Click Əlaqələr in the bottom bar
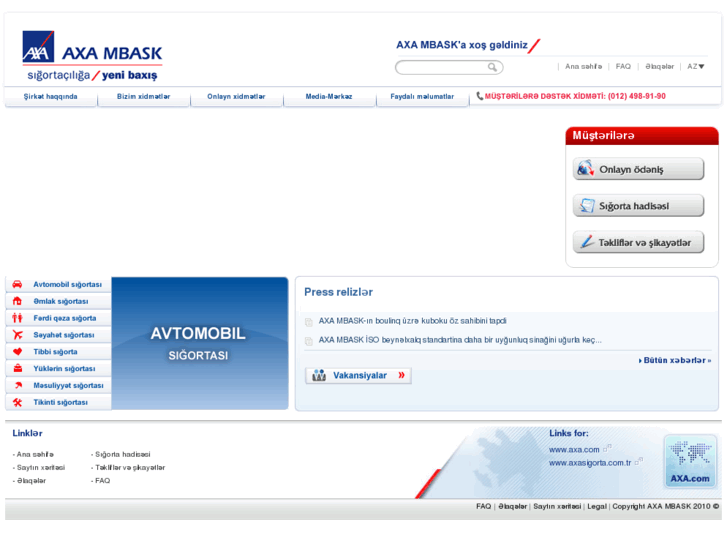Viewport: 727px width, 545px height. pos(512,506)
